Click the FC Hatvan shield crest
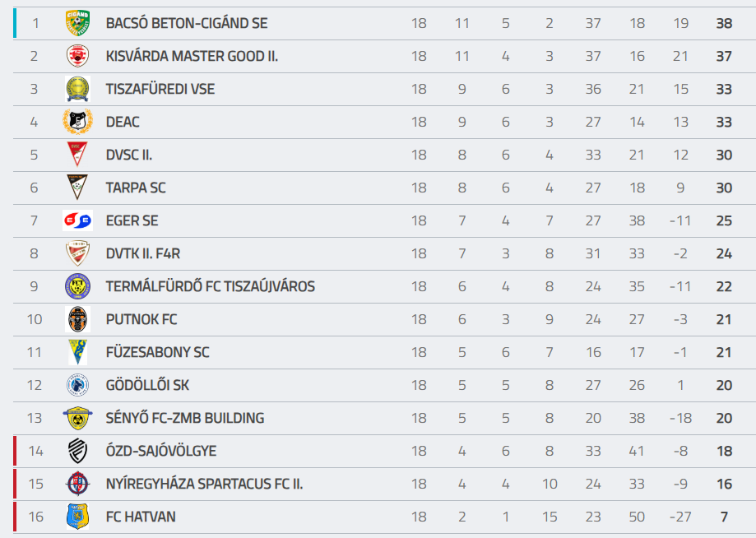This screenshot has height=538, width=756. tap(78, 517)
